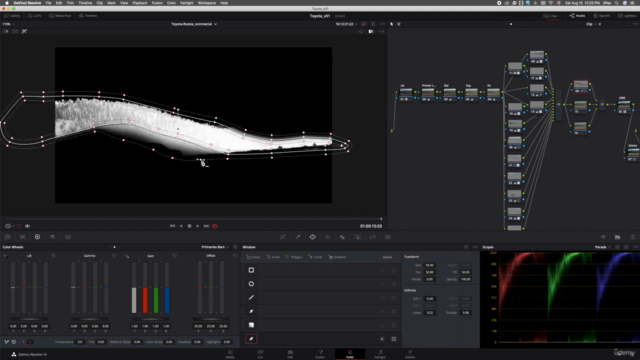The height and width of the screenshot is (360, 640).
Task: Jump to the last frame
Action: point(206,226)
